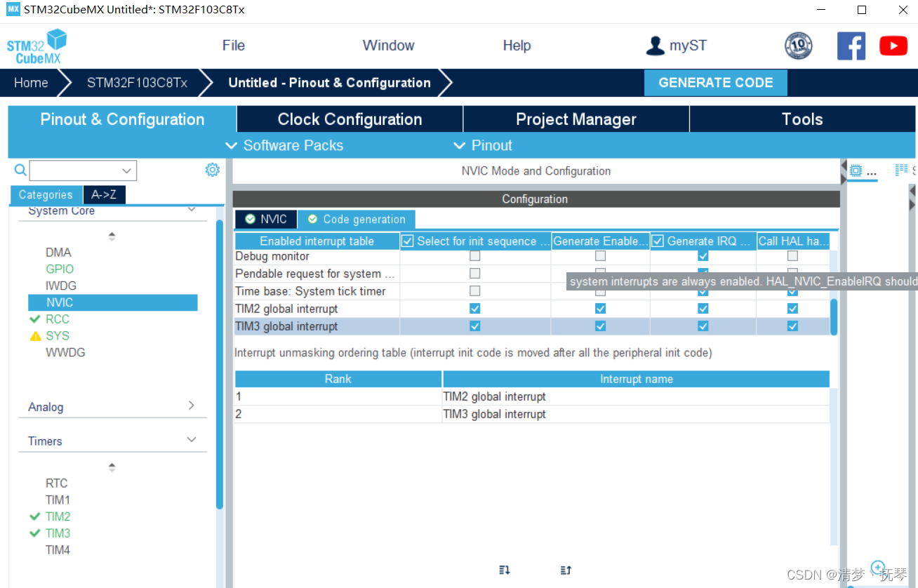This screenshot has width=918, height=588.
Task: Collapse the Timers category
Action: click(192, 440)
